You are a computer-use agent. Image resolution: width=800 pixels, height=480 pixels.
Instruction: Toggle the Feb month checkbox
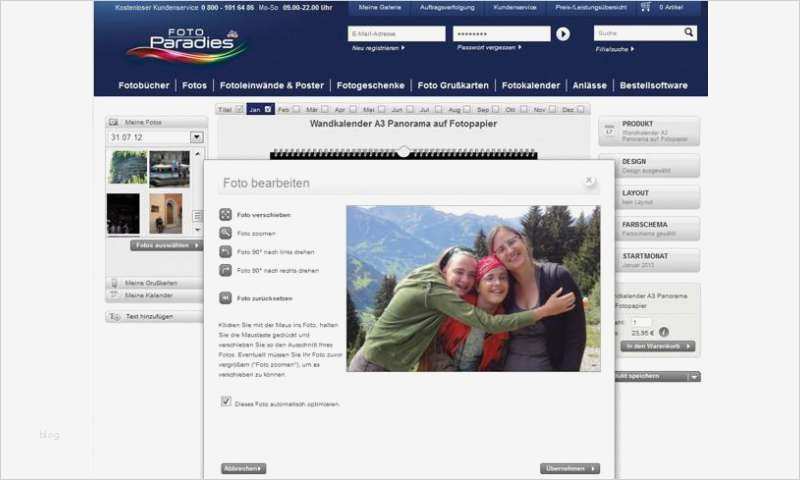pyautogui.click(x=296, y=109)
